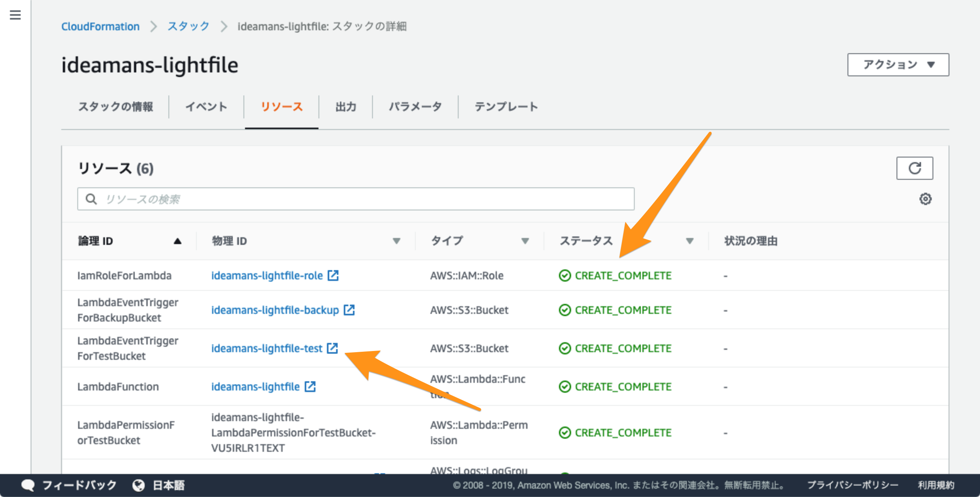Click the refresh resources button
Viewport: 980px width, 497px height.
(915, 168)
